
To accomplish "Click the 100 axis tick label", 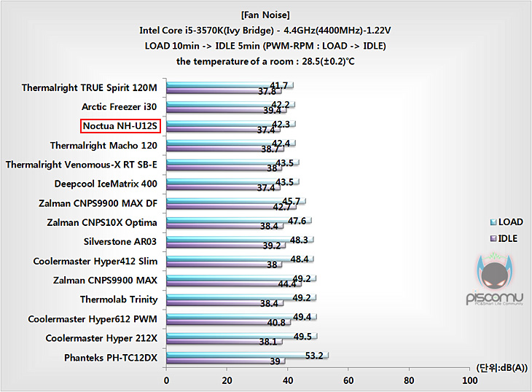I will pyautogui.click(x=469, y=381).
